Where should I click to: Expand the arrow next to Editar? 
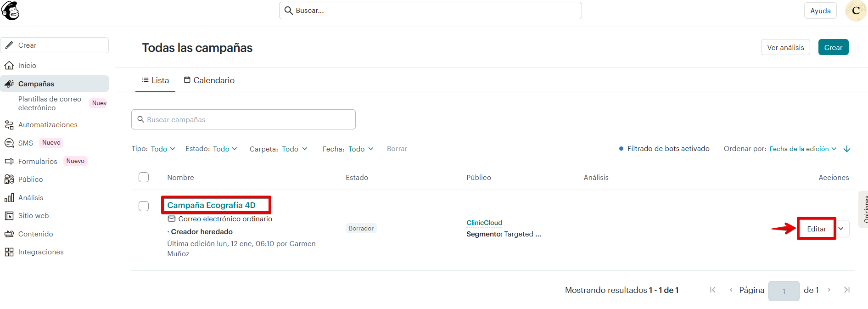point(841,229)
